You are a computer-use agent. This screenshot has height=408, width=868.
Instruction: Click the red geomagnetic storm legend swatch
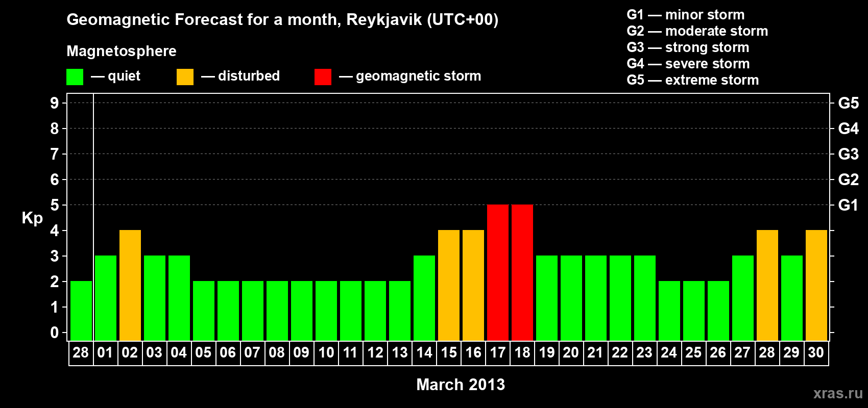pos(323,77)
